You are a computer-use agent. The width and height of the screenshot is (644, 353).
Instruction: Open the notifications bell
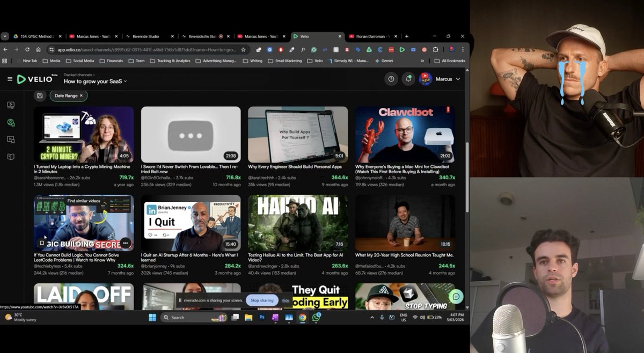pyautogui.click(x=408, y=79)
